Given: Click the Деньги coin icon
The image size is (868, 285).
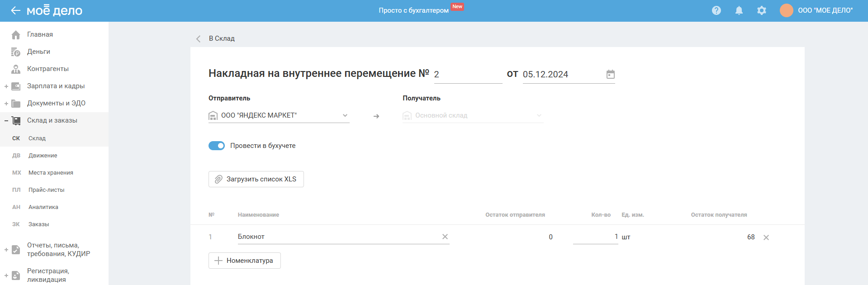Looking at the screenshot, I should coord(16,52).
